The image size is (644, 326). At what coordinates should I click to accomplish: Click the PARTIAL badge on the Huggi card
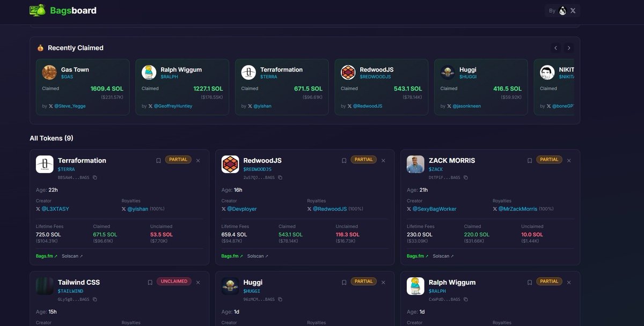tap(364, 281)
